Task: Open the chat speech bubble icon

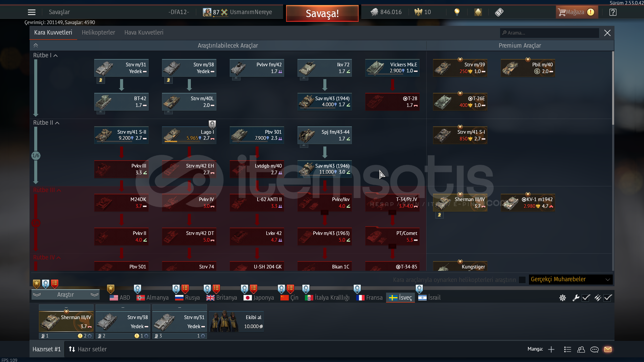Action: [594, 349]
